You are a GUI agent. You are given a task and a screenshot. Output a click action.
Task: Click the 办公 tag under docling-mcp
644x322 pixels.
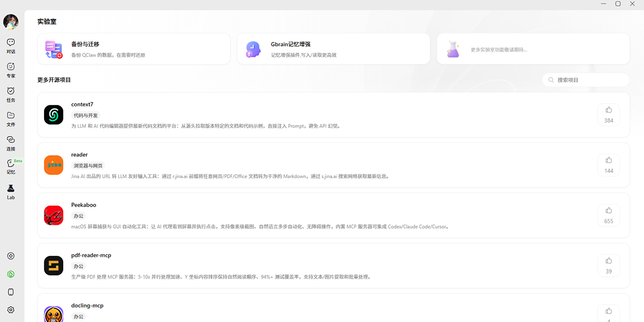click(79, 317)
